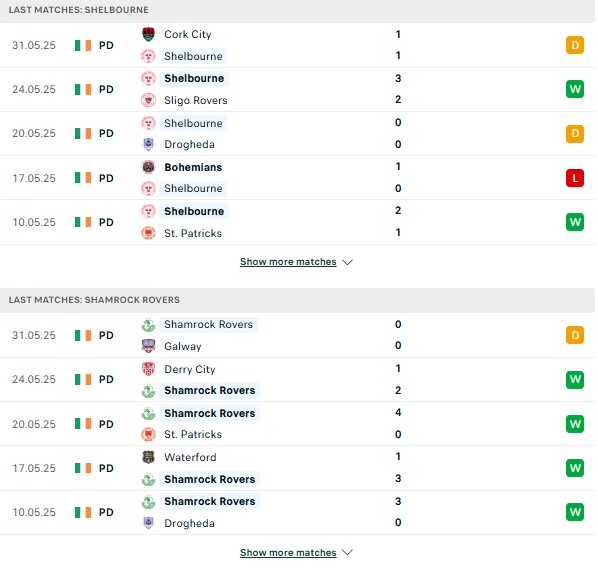This screenshot has width=598, height=568.
Task: Click the Waterford club crest
Action: (x=148, y=457)
